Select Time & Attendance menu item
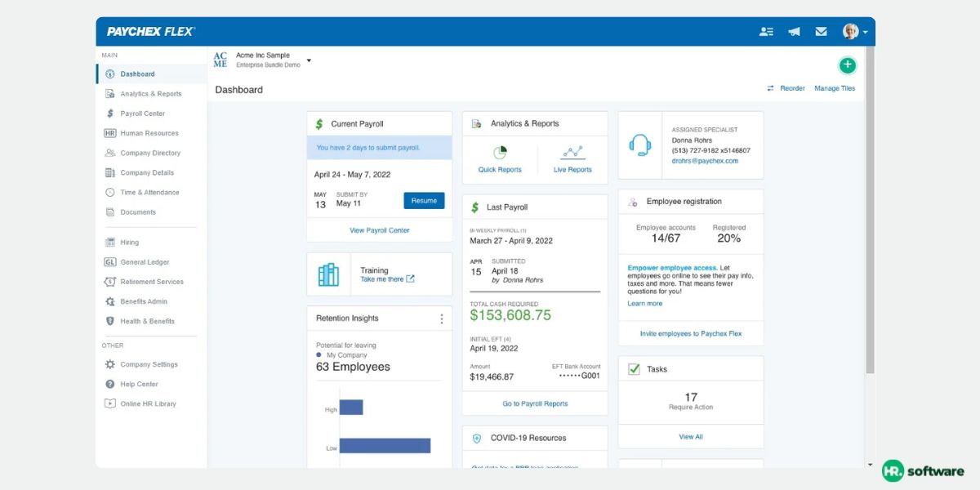 (152, 192)
